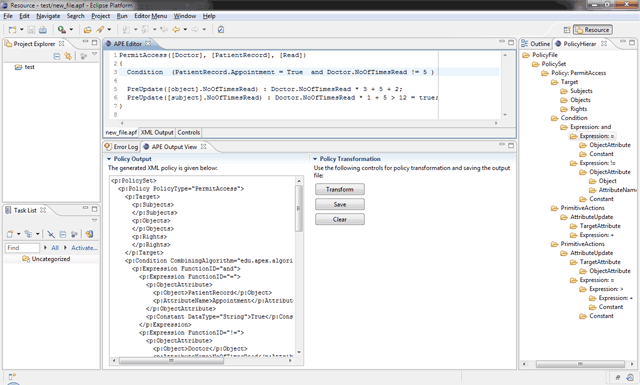Click the Find field in Task List
The height and width of the screenshot is (385, 640).
[22, 248]
